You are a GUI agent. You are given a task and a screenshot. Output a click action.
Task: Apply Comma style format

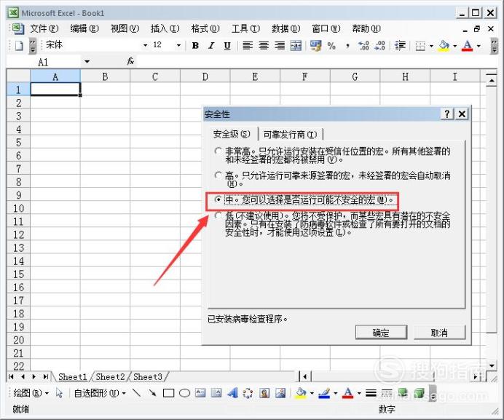tap(347, 46)
